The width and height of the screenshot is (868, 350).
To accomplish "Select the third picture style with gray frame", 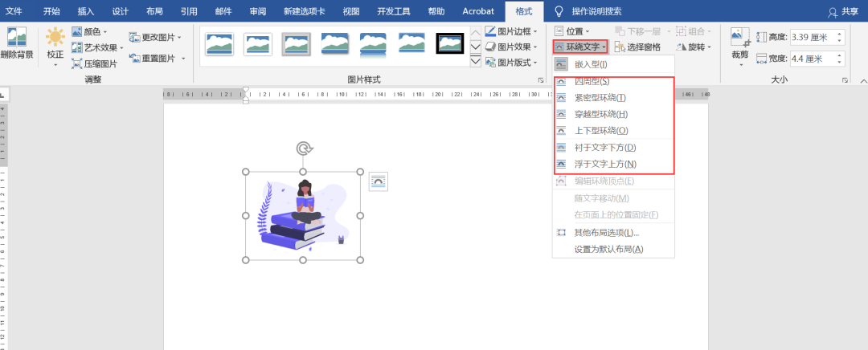I will (x=296, y=43).
